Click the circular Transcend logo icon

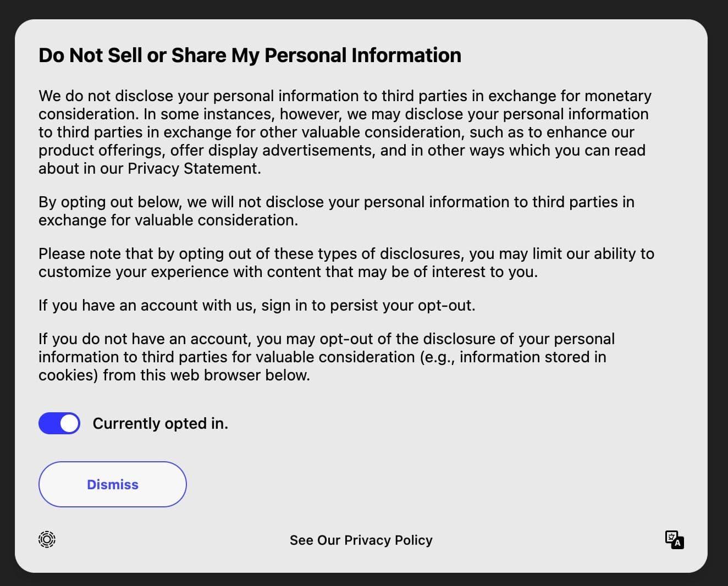[47, 539]
